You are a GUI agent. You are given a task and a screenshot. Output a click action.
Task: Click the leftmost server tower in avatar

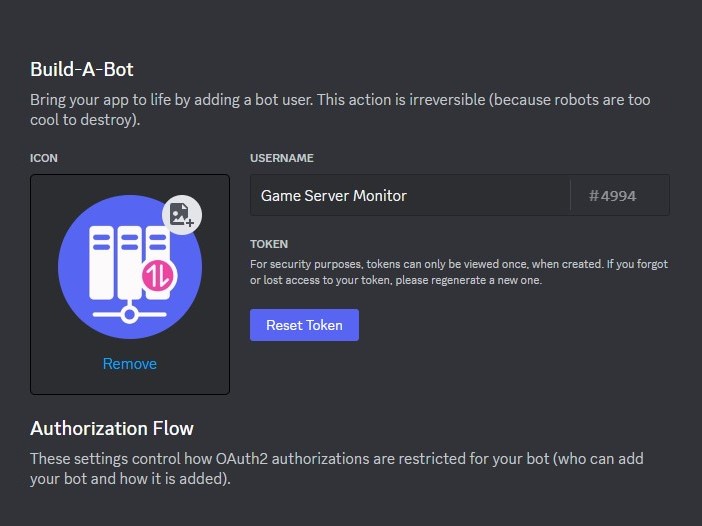click(100, 262)
